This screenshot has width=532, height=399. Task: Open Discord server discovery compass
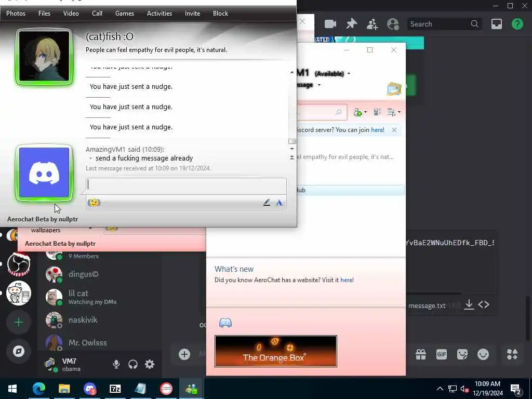tap(19, 351)
